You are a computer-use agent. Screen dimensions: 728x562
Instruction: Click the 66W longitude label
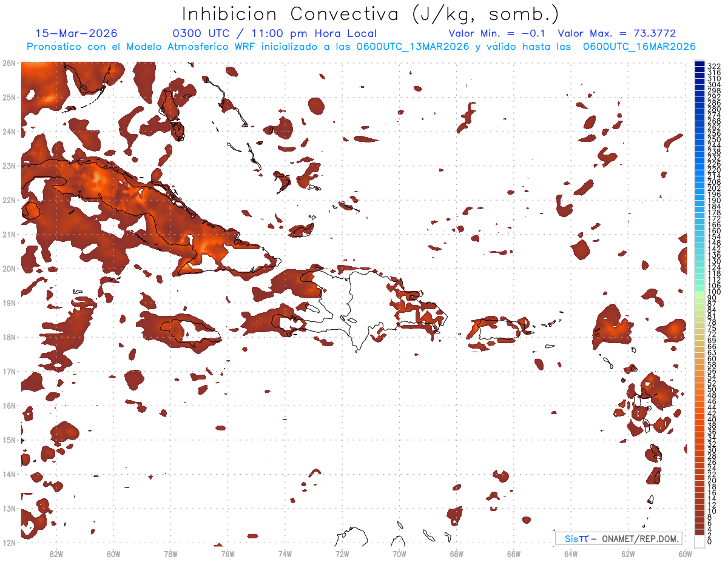click(x=513, y=553)
